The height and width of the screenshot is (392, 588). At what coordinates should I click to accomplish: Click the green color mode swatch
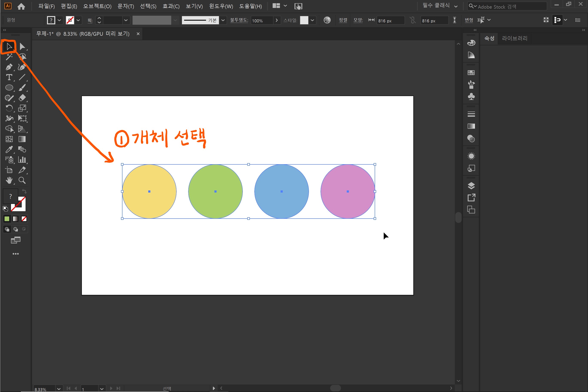(x=7, y=219)
